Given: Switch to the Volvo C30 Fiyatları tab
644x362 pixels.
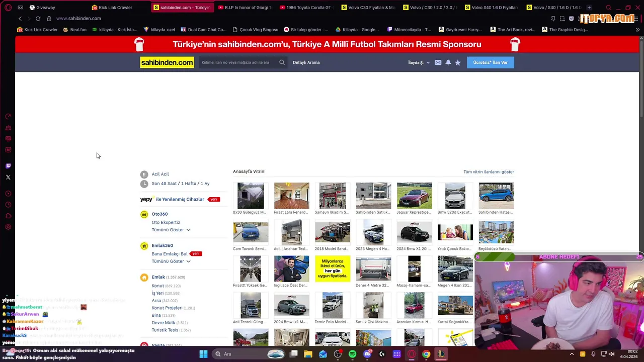Looking at the screenshot, I should click(x=368, y=8).
